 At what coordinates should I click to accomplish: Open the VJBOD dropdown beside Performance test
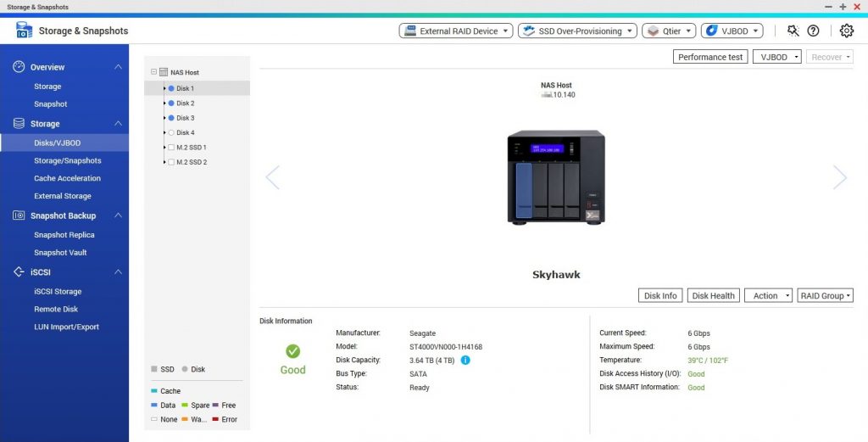776,57
